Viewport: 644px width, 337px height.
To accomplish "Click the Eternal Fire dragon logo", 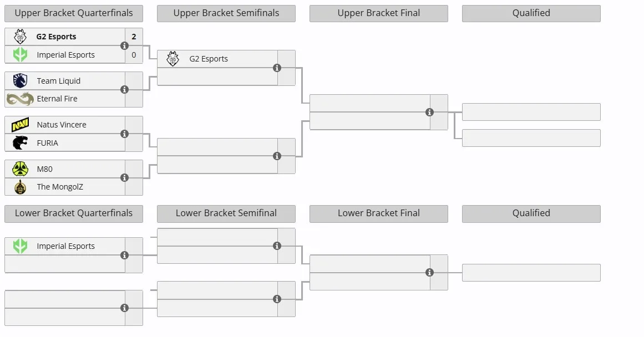I will click(x=20, y=99).
